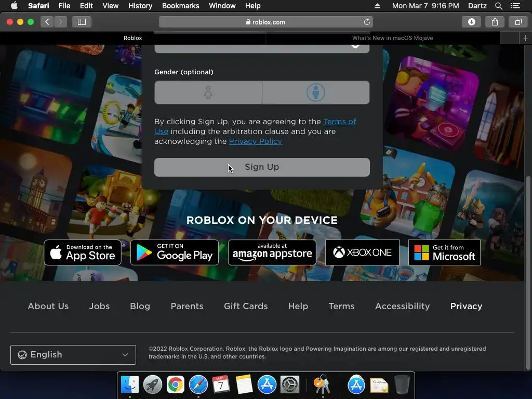This screenshot has width=532, height=399.
Task: Open Spotlight search in menu bar
Action: tap(498, 6)
